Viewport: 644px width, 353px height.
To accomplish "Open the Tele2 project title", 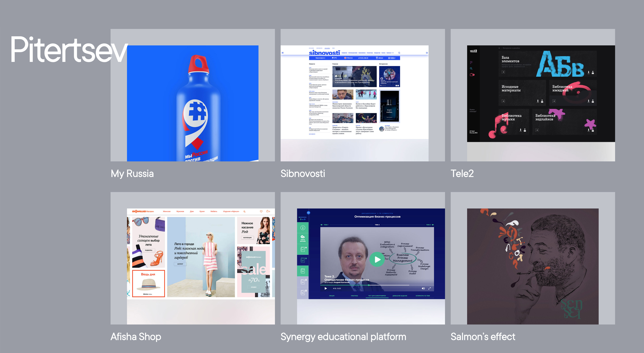I will coord(462,174).
